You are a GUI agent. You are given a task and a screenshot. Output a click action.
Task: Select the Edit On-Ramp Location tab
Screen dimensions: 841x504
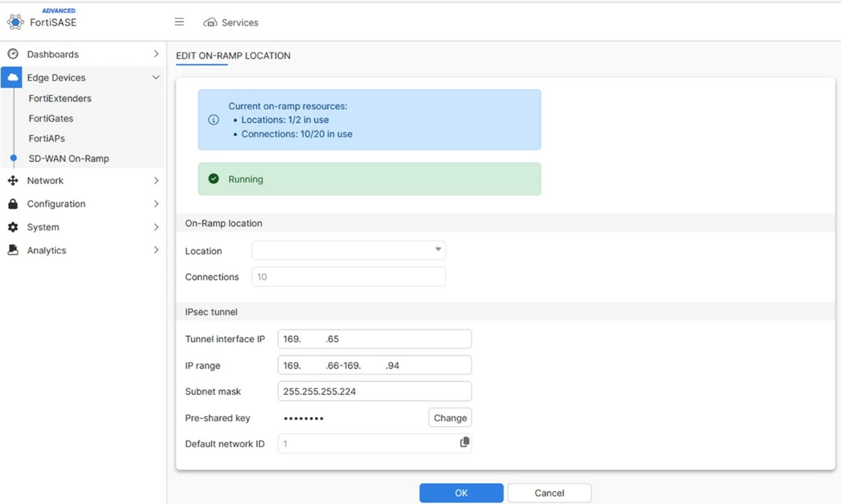[233, 56]
